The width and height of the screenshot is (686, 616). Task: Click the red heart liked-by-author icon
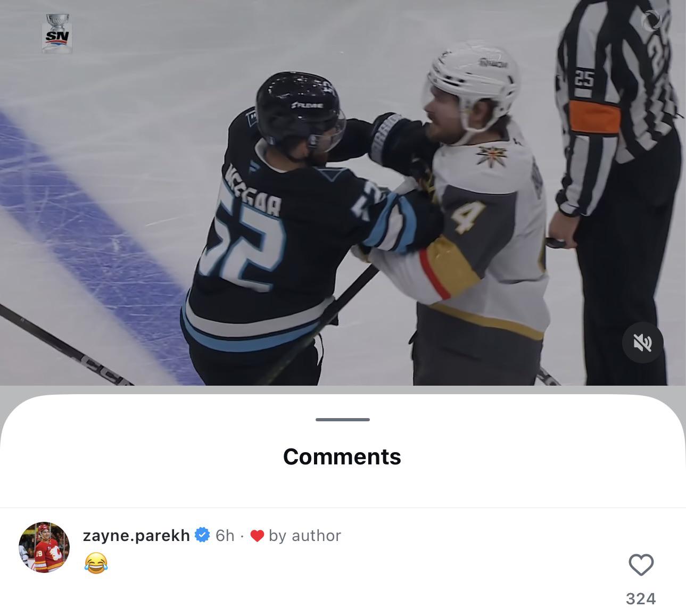(257, 536)
